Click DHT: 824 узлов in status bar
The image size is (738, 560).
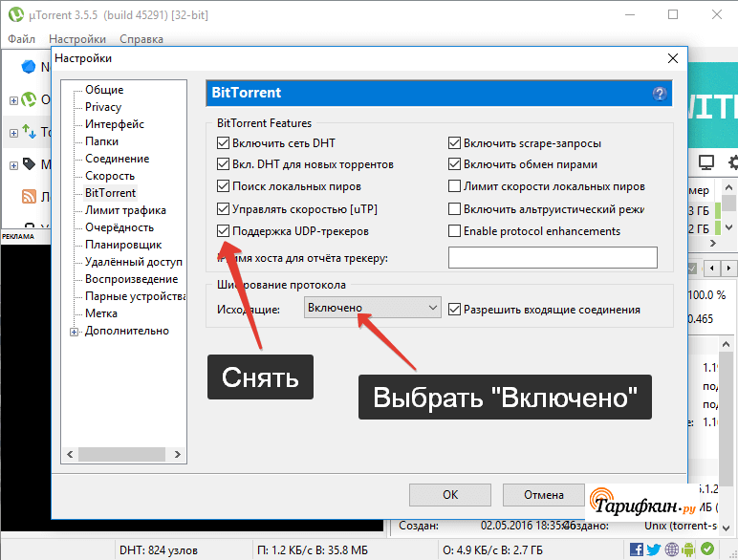tap(159, 550)
